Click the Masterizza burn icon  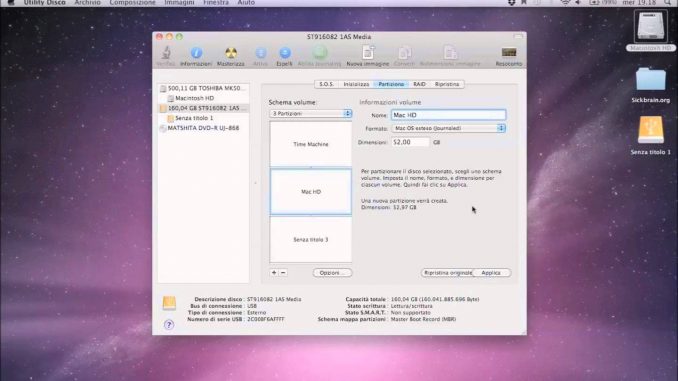tap(230, 53)
